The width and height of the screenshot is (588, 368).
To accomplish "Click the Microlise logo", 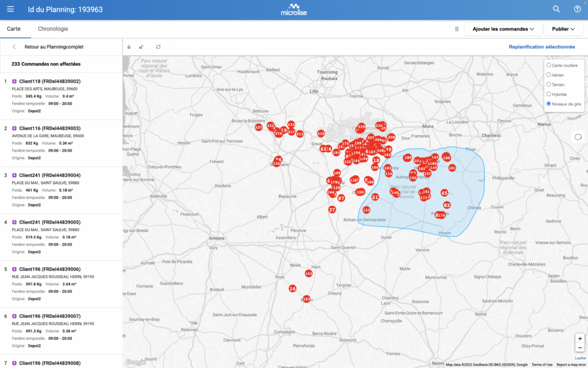I will tap(293, 10).
